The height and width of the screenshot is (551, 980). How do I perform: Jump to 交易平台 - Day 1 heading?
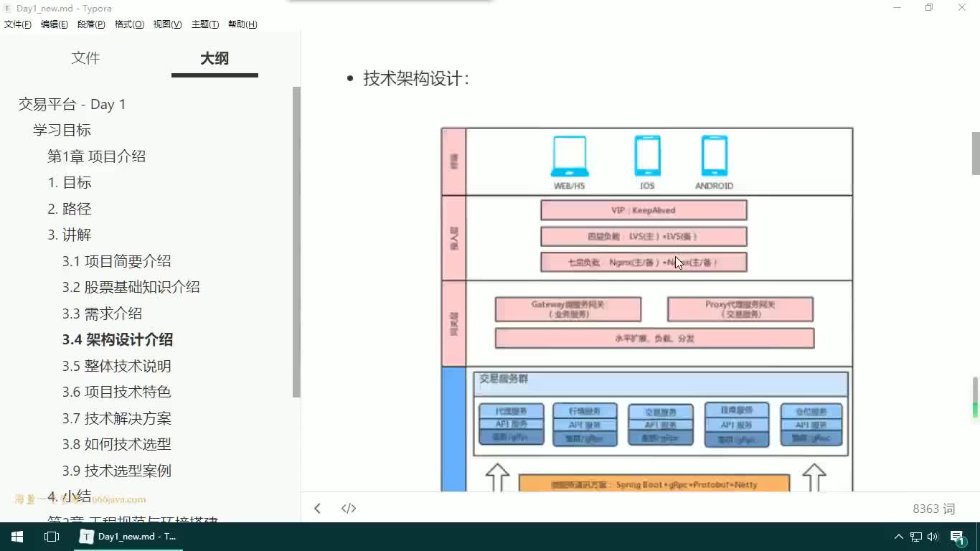pyautogui.click(x=72, y=104)
